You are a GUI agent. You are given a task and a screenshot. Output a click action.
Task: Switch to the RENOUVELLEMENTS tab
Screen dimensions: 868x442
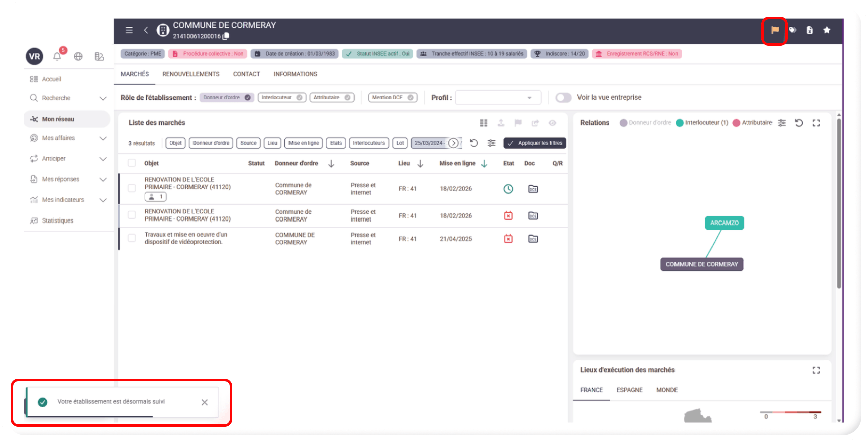coord(190,74)
